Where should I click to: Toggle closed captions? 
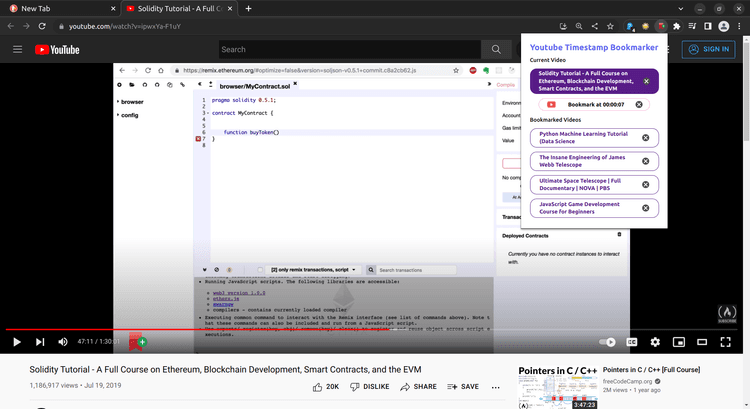(x=632, y=342)
